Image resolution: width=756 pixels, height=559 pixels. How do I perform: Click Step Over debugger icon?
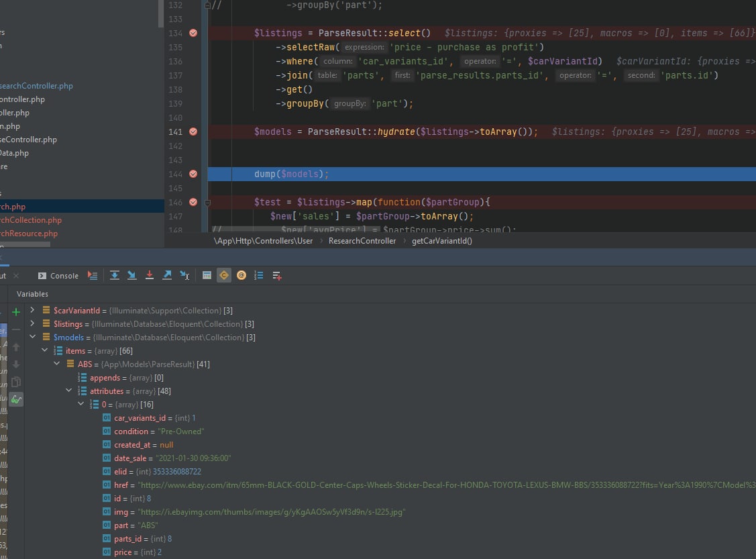(x=114, y=275)
